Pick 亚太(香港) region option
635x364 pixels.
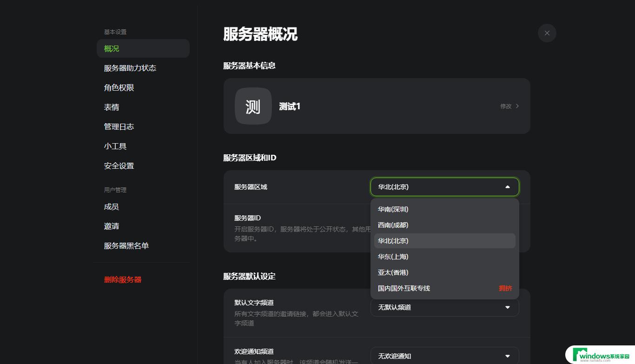point(444,272)
